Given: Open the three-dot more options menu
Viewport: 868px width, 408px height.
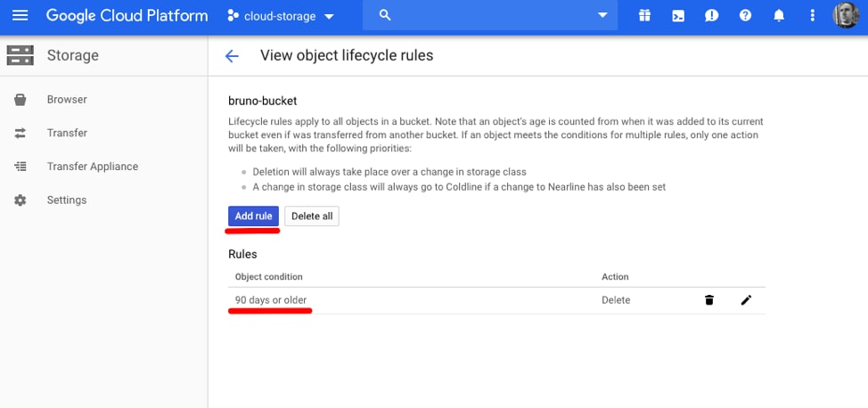Looking at the screenshot, I should click(x=812, y=16).
